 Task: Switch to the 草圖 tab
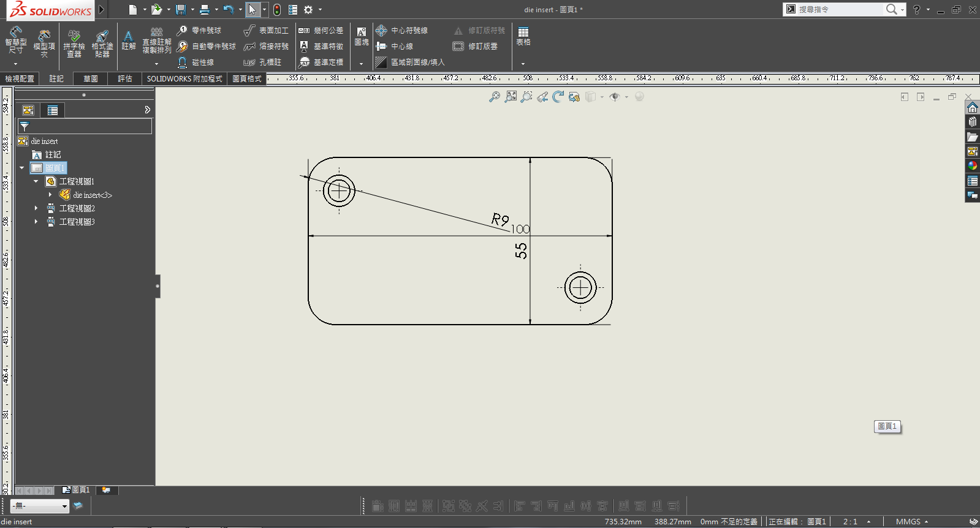91,78
